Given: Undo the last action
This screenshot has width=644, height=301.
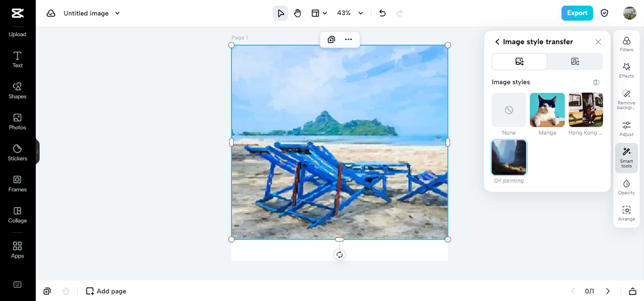Looking at the screenshot, I should (382, 13).
